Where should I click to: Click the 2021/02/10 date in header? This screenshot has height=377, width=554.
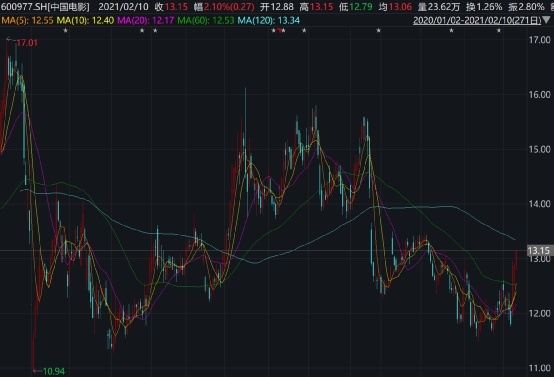click(123, 7)
